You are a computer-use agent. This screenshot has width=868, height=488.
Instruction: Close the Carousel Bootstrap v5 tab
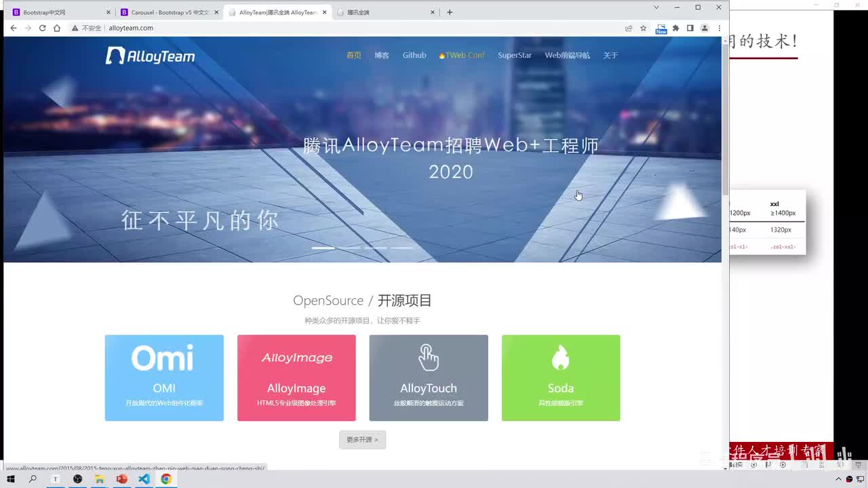tap(217, 12)
